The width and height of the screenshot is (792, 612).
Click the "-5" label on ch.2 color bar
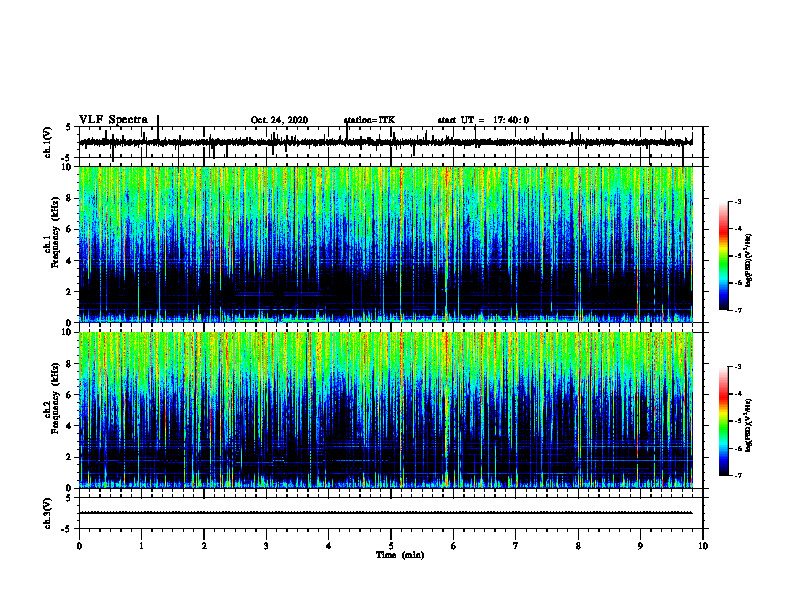click(737, 421)
